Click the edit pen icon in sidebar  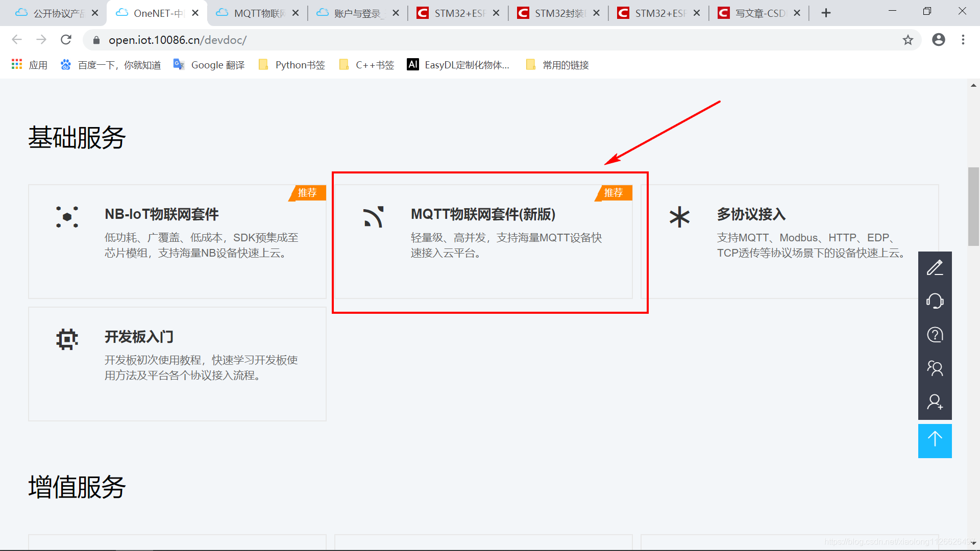coord(936,268)
